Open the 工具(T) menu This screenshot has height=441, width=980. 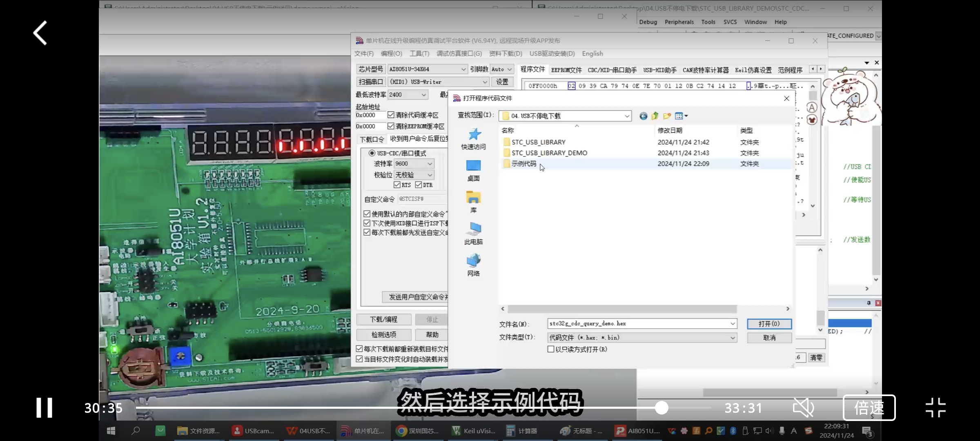[x=419, y=53]
